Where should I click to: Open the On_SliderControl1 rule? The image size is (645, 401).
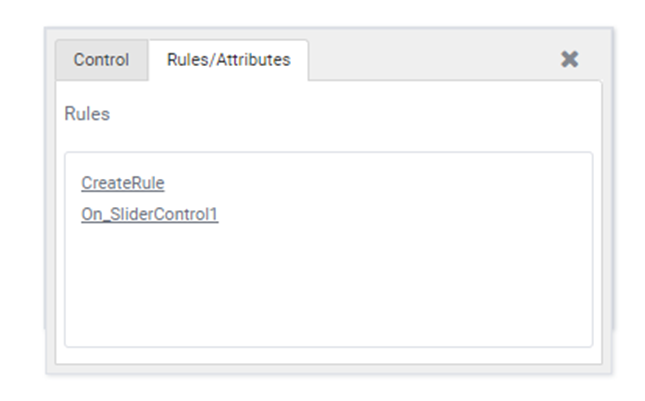click(150, 214)
